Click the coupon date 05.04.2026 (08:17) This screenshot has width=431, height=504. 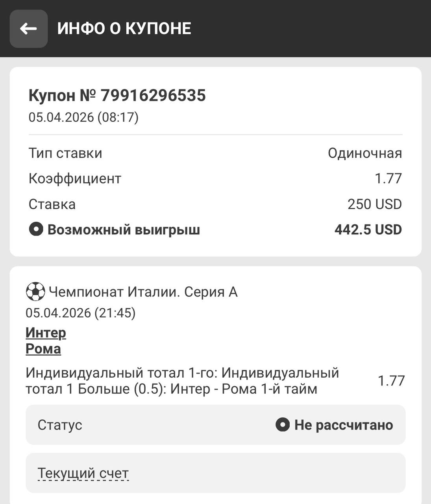[83, 117]
